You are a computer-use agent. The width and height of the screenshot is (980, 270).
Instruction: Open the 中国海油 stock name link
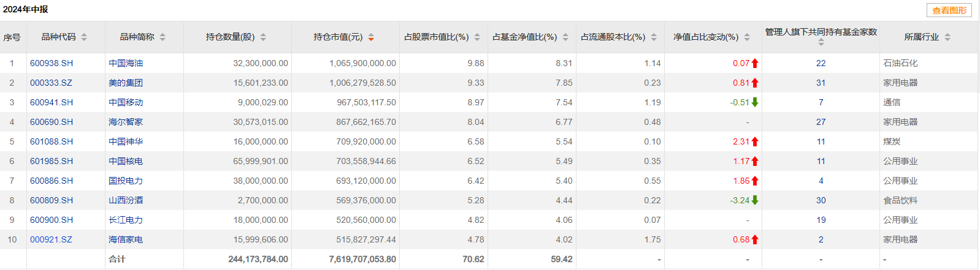click(x=126, y=63)
